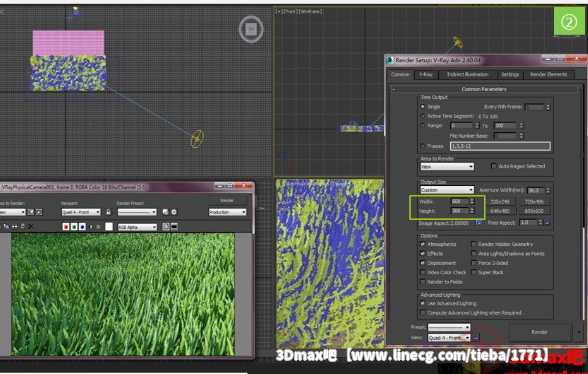
Task: Enable Super Black checkbox
Action: tap(474, 272)
